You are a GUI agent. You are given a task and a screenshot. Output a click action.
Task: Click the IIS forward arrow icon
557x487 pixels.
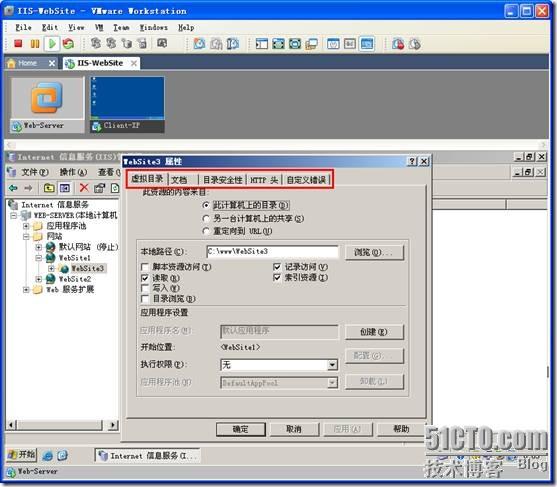click(28, 188)
